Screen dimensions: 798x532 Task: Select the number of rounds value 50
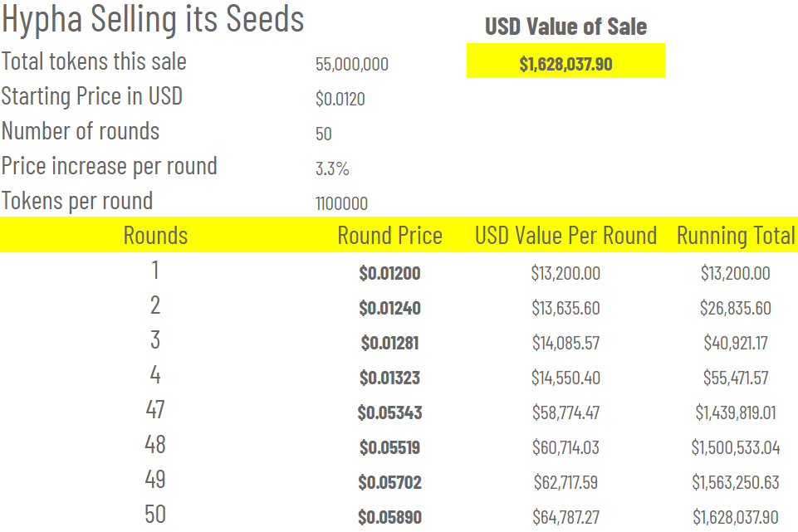[x=324, y=134]
